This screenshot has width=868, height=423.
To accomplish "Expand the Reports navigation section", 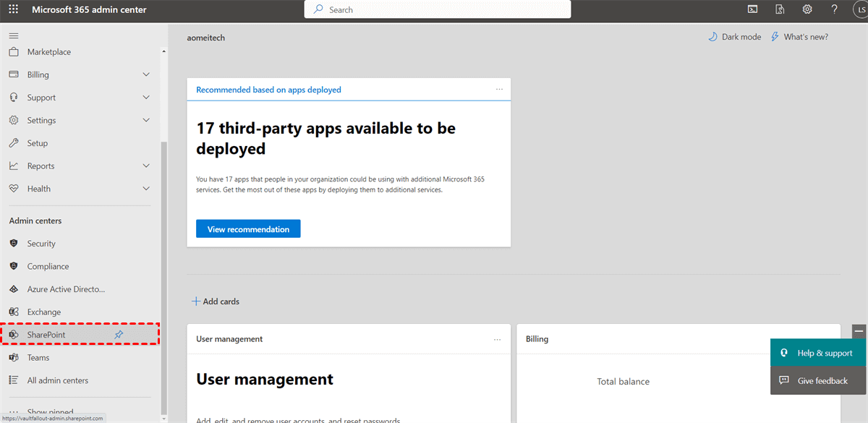I will 146,166.
